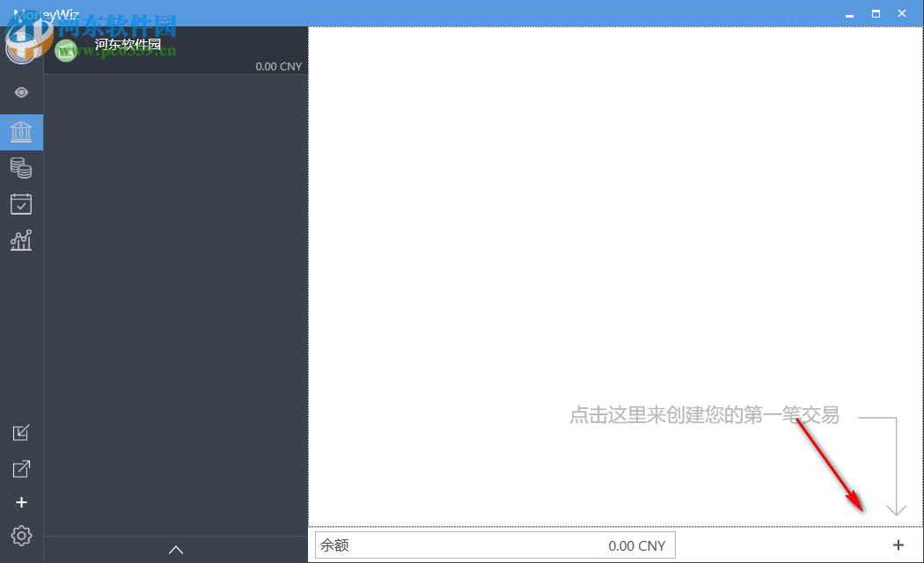Toggle the eye visibility view in sidebar

point(21,91)
